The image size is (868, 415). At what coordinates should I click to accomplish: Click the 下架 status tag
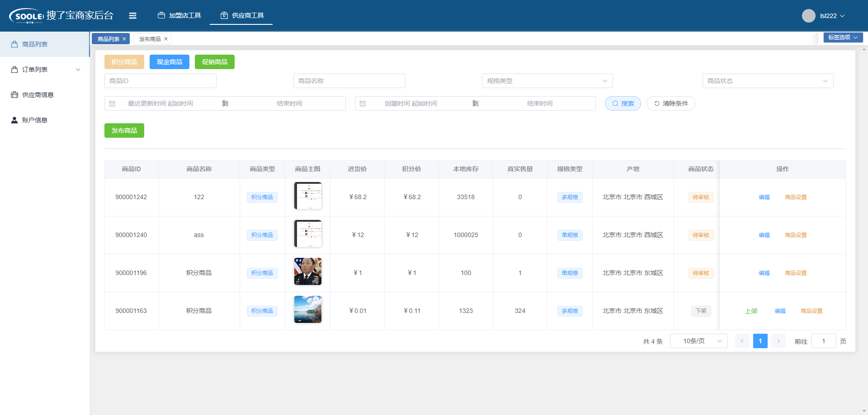[701, 311]
